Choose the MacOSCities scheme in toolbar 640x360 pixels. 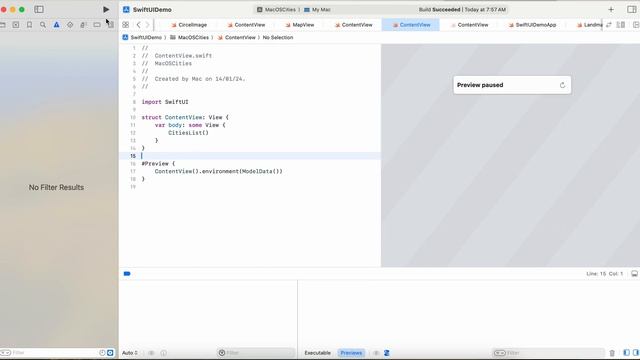point(276,9)
